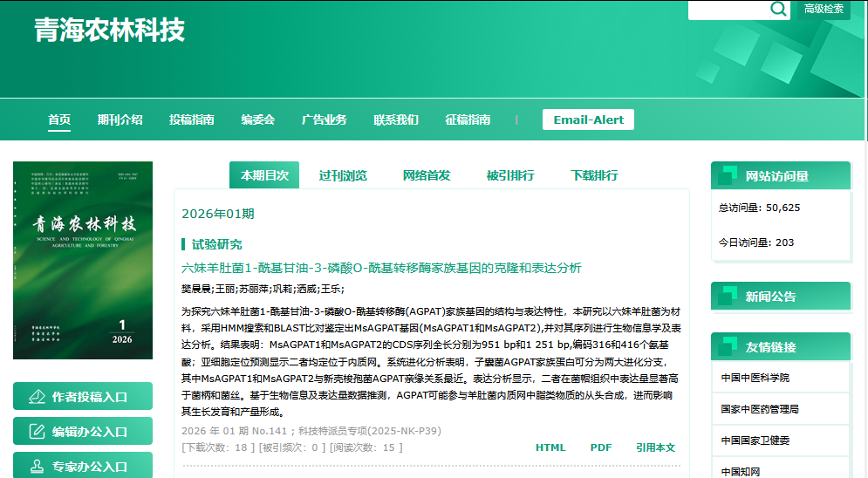Click the authors line 樊晨晨;王丽
The image size is (868, 478).
click(x=263, y=289)
